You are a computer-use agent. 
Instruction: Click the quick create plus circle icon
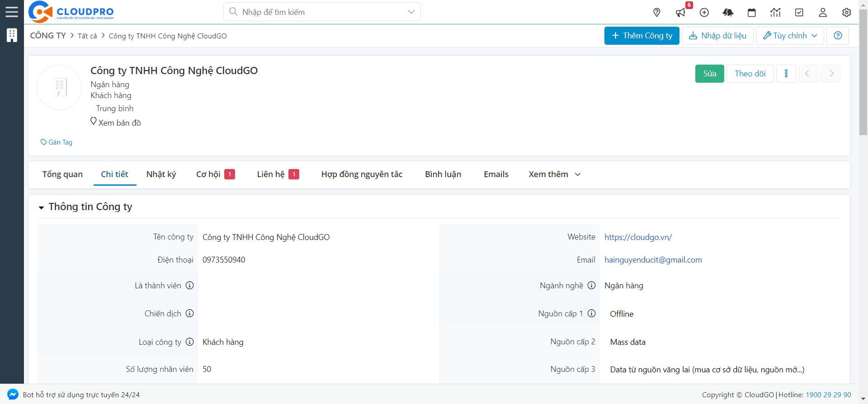[704, 13]
